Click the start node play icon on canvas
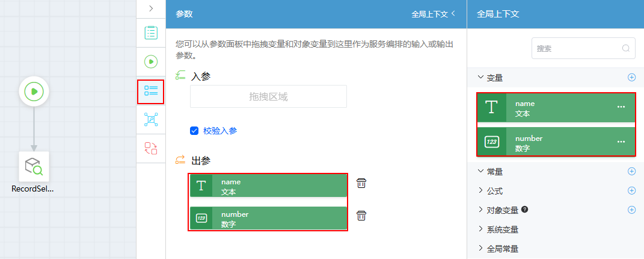The height and width of the screenshot is (259, 644). pyautogui.click(x=34, y=91)
